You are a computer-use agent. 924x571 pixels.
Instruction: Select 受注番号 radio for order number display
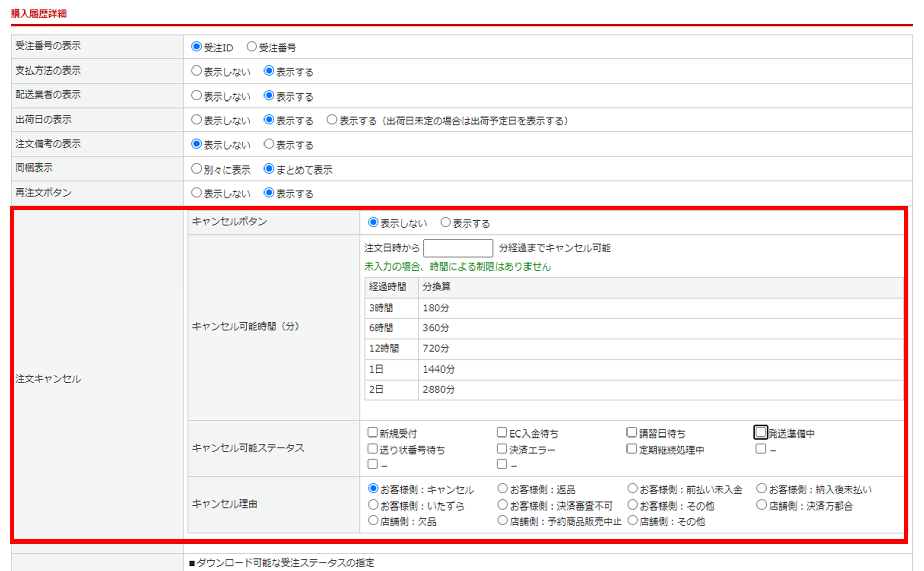coord(251,47)
